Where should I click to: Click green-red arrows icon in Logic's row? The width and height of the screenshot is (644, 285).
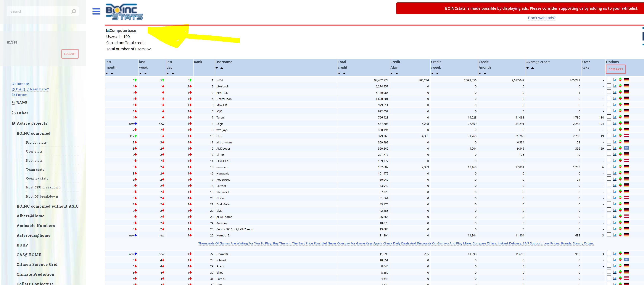pyautogui.click(x=620, y=123)
